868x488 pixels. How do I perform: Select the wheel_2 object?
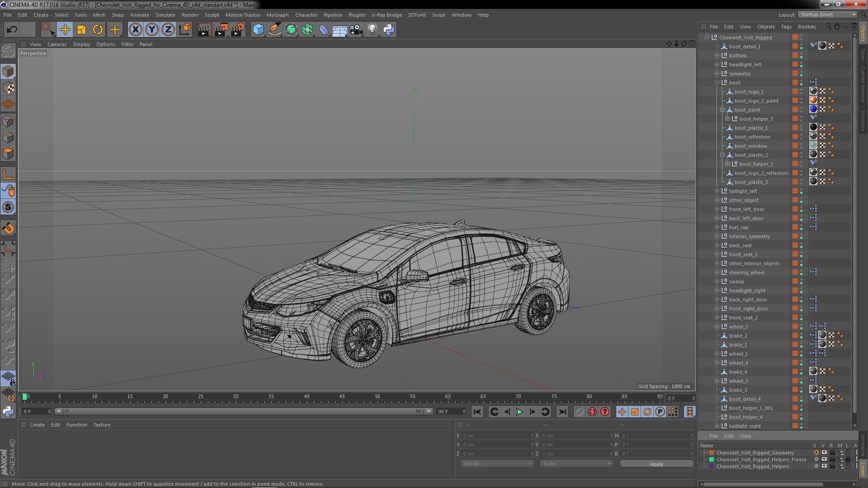(x=738, y=327)
